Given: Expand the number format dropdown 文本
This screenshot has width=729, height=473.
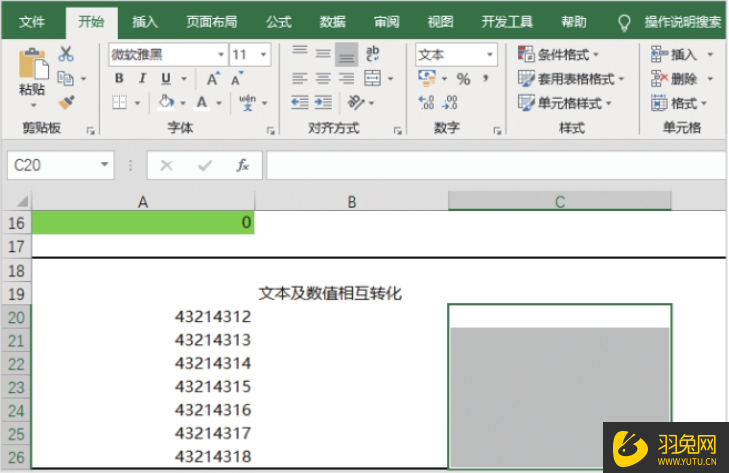Looking at the screenshot, I should coord(490,54).
